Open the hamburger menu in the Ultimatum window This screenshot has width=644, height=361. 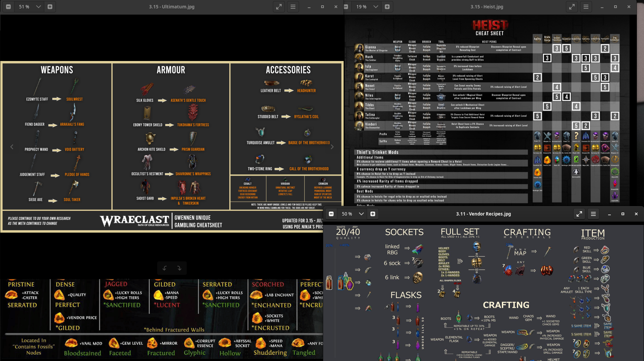pos(293,7)
